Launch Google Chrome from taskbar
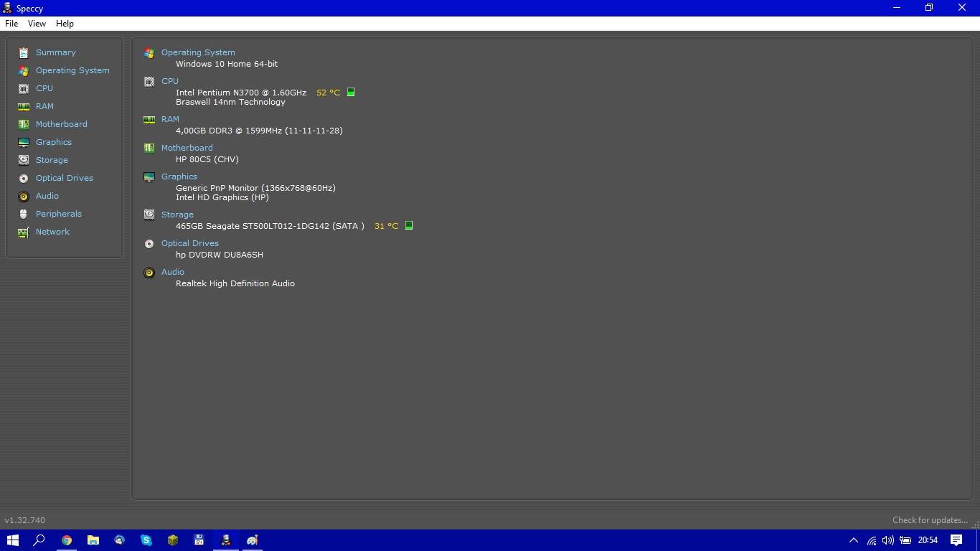The width and height of the screenshot is (980, 551). tap(66, 540)
